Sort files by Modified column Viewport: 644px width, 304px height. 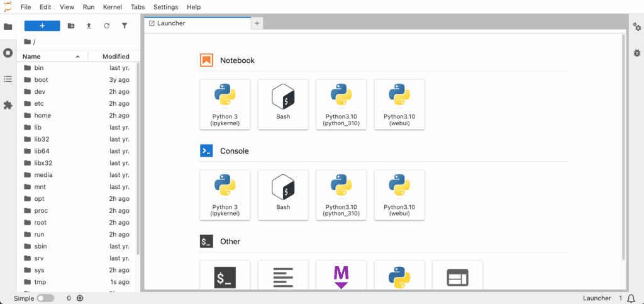pyautogui.click(x=114, y=57)
